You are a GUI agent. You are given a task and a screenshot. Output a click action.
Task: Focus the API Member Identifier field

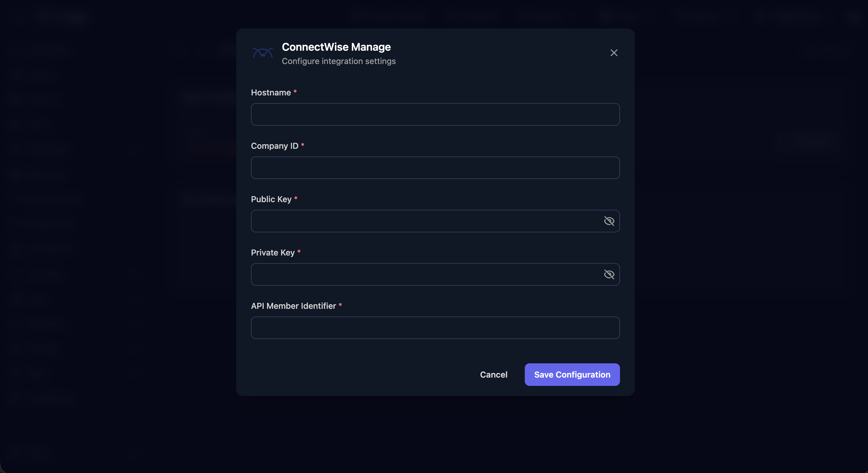[435, 327]
